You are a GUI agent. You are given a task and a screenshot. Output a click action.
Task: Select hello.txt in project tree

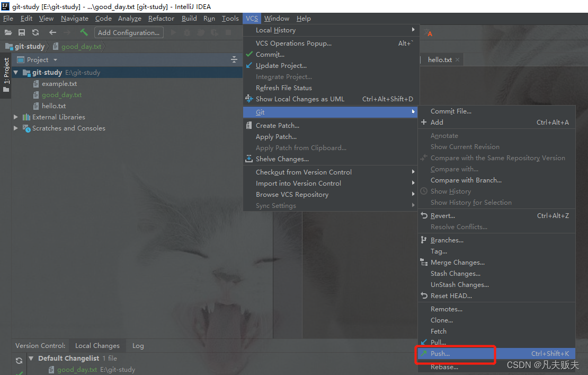54,106
